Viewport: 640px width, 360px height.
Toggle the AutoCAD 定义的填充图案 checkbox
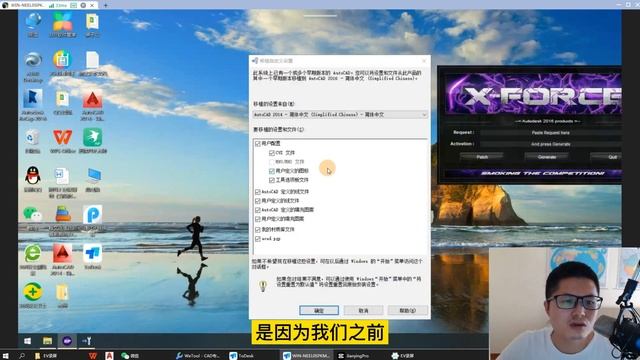point(258,210)
